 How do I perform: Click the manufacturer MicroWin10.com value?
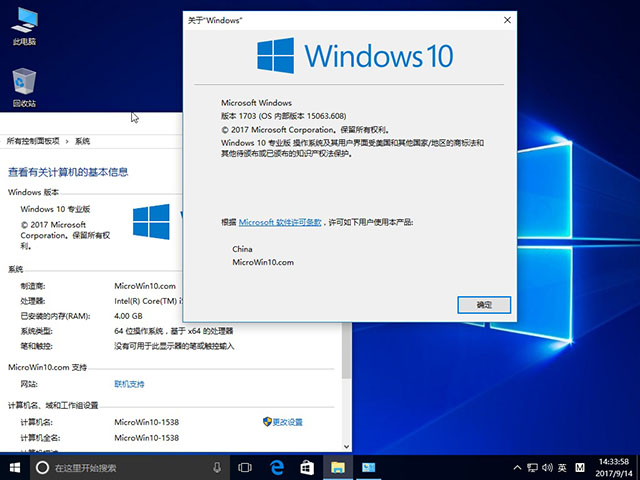pyautogui.click(x=145, y=286)
